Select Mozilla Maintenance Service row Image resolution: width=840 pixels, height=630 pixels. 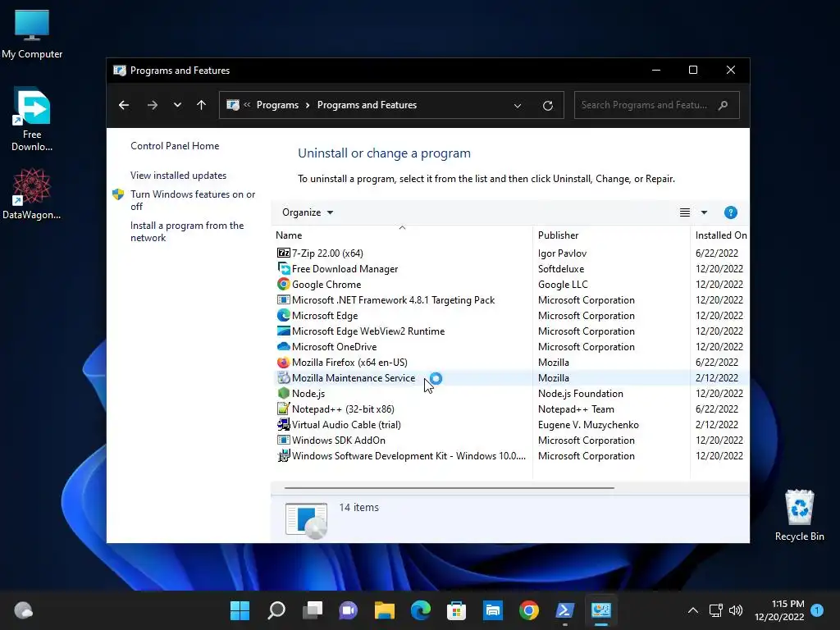pyautogui.click(x=512, y=377)
